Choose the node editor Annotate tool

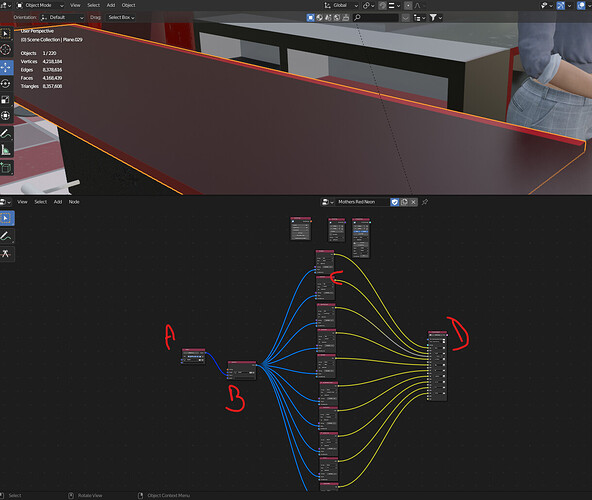(7, 236)
